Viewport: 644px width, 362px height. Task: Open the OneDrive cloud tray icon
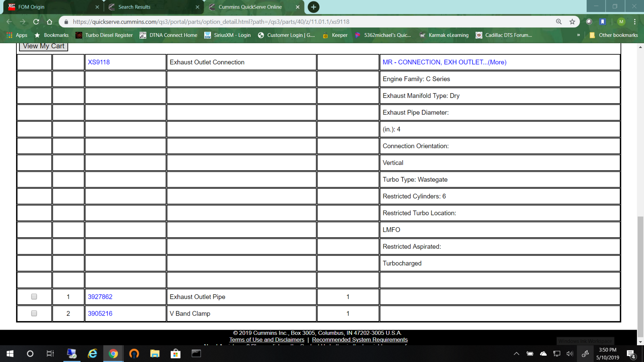coord(543,353)
